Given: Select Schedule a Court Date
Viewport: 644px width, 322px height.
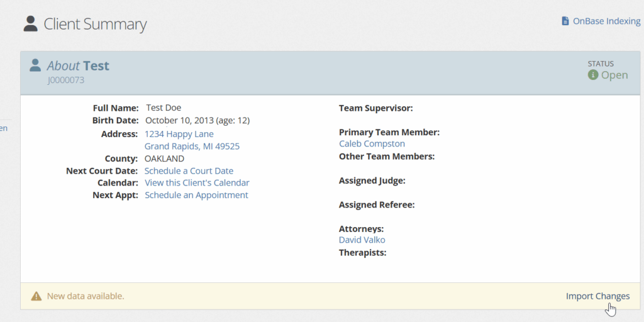Looking at the screenshot, I should click(189, 171).
